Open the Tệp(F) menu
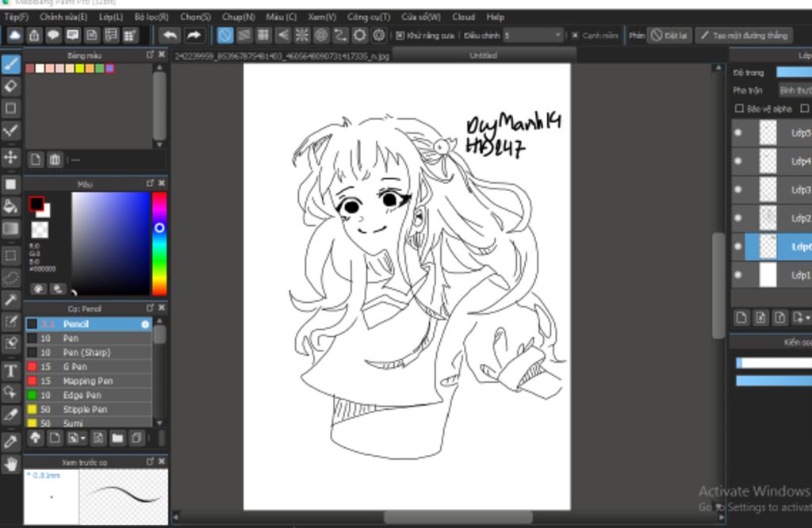The height and width of the screenshot is (528, 812). 16,17
